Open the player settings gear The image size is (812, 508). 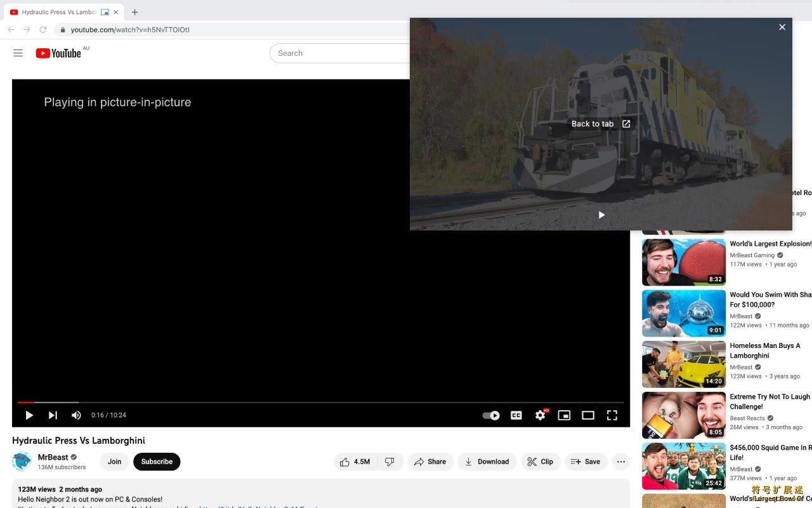[540, 415]
